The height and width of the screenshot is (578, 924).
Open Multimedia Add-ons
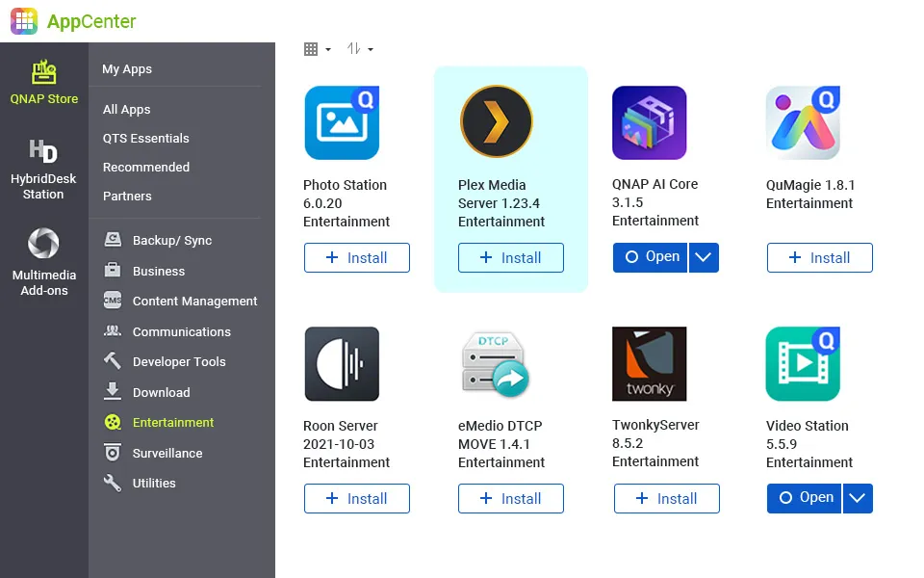pos(43,246)
